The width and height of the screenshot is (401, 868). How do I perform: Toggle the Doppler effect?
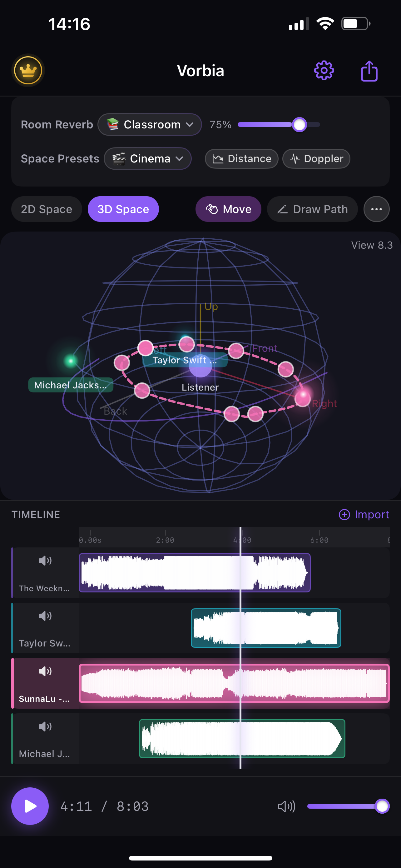point(316,158)
